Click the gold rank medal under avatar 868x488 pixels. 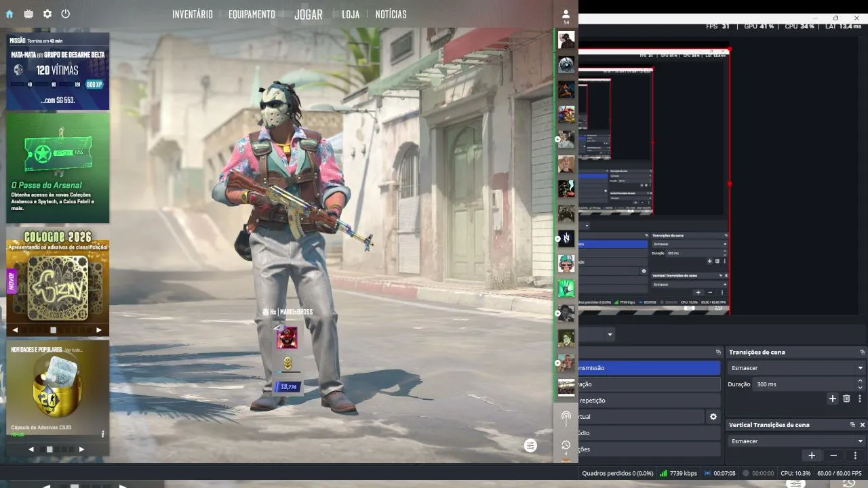[x=288, y=363]
